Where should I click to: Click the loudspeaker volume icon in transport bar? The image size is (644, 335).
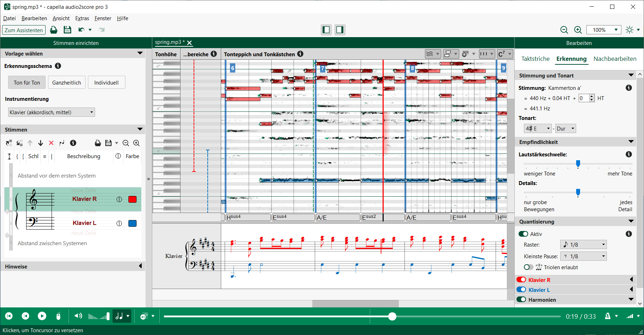[78, 316]
